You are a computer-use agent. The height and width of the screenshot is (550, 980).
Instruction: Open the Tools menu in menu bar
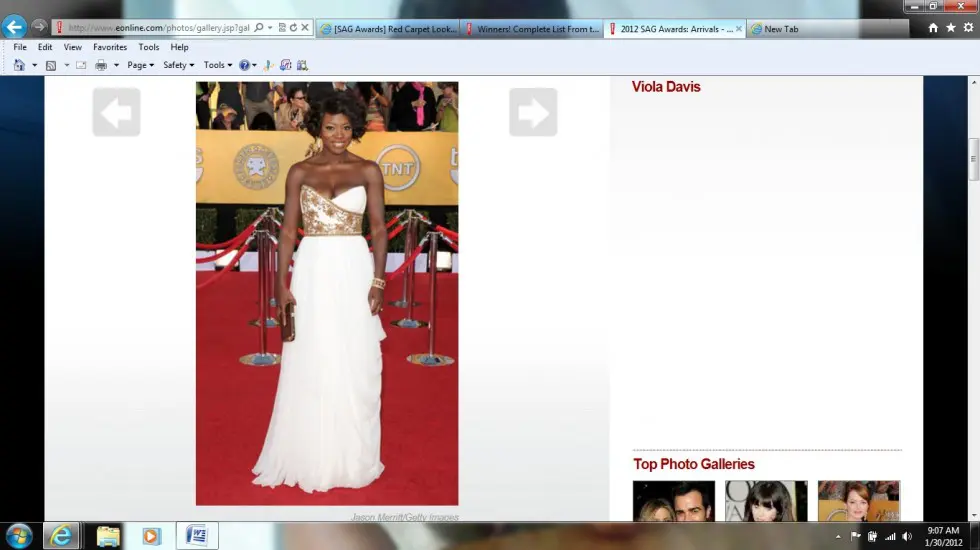pos(149,47)
